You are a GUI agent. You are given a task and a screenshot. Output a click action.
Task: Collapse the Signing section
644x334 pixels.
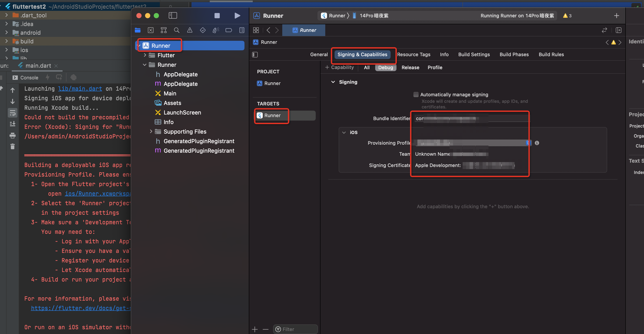(x=333, y=82)
